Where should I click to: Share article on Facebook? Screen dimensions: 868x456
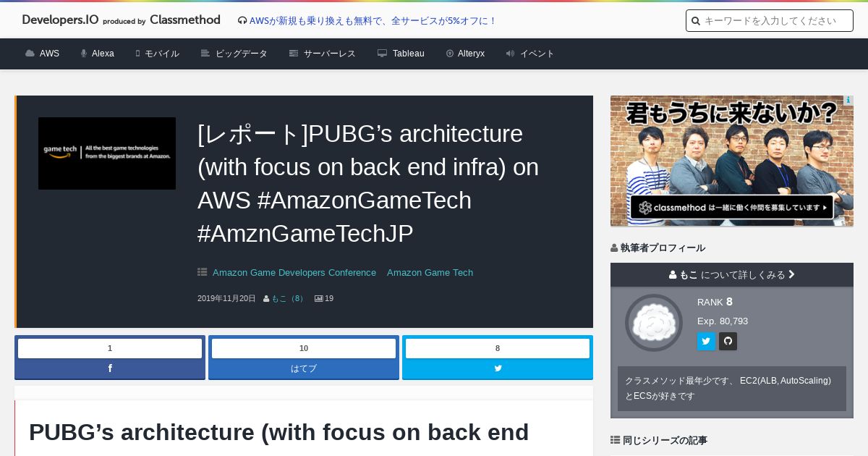[x=110, y=368]
